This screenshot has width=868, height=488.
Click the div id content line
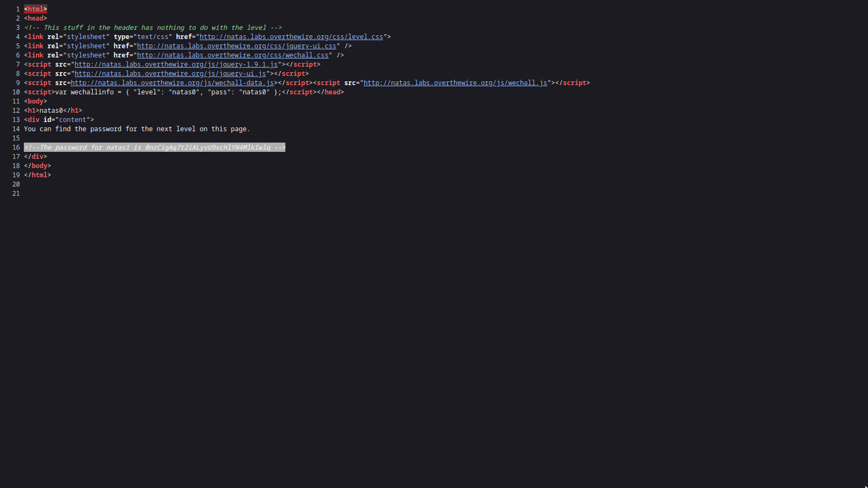pyautogui.click(x=59, y=120)
